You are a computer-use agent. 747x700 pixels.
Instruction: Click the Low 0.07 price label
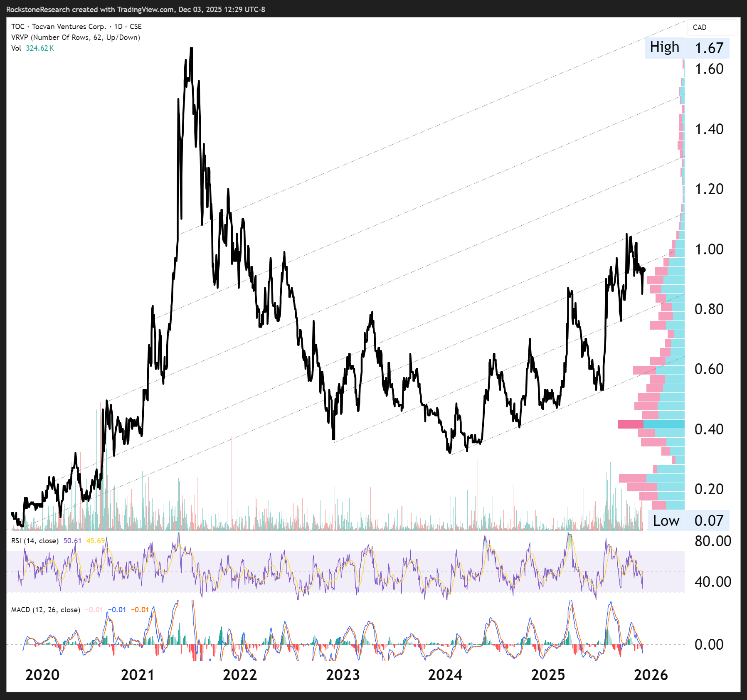688,520
